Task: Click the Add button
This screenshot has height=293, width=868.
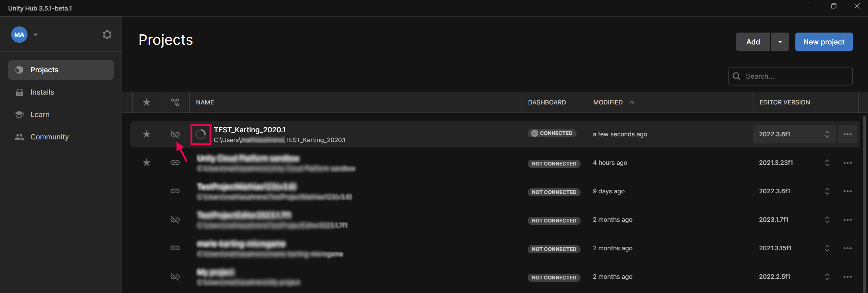Action: coord(753,42)
